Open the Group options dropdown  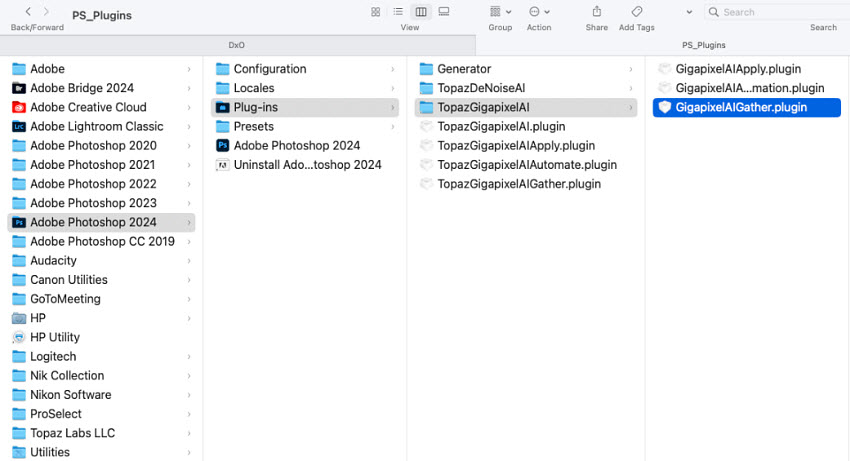point(500,12)
